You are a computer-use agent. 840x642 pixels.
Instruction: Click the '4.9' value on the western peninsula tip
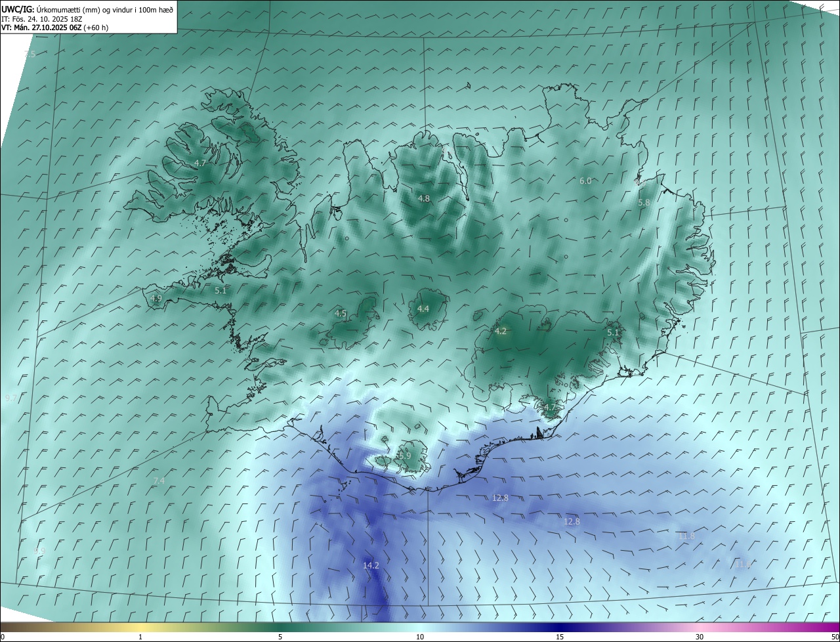coord(156,299)
